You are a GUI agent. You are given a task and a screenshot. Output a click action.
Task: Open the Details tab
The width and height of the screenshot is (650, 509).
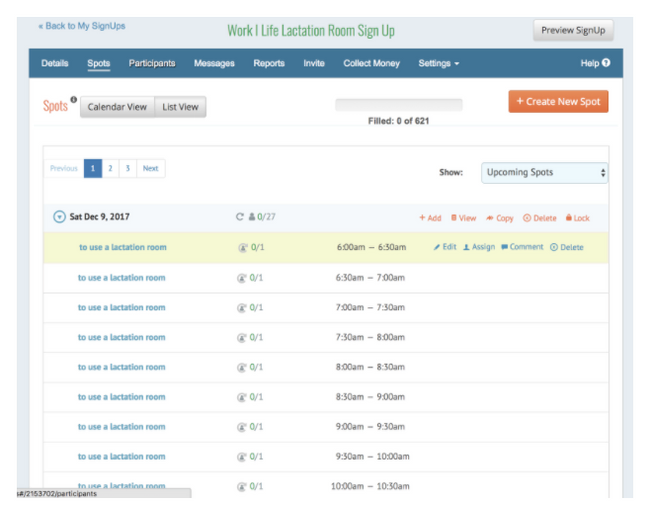55,63
